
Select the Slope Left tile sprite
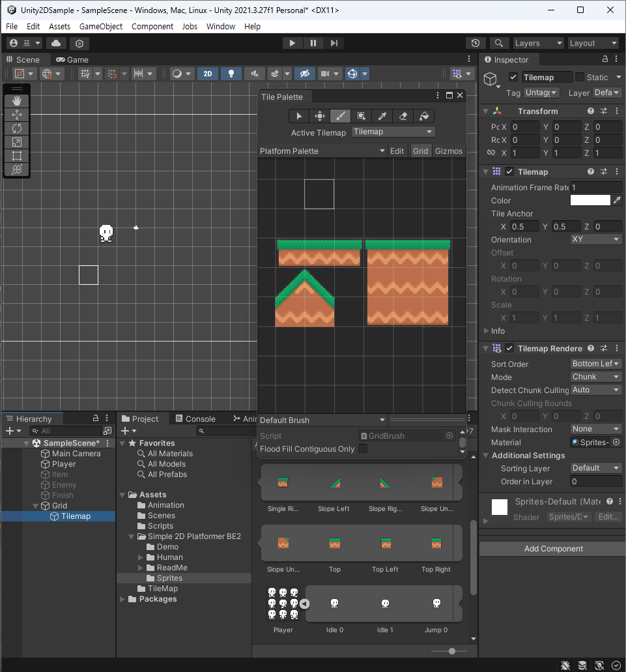[334, 483]
